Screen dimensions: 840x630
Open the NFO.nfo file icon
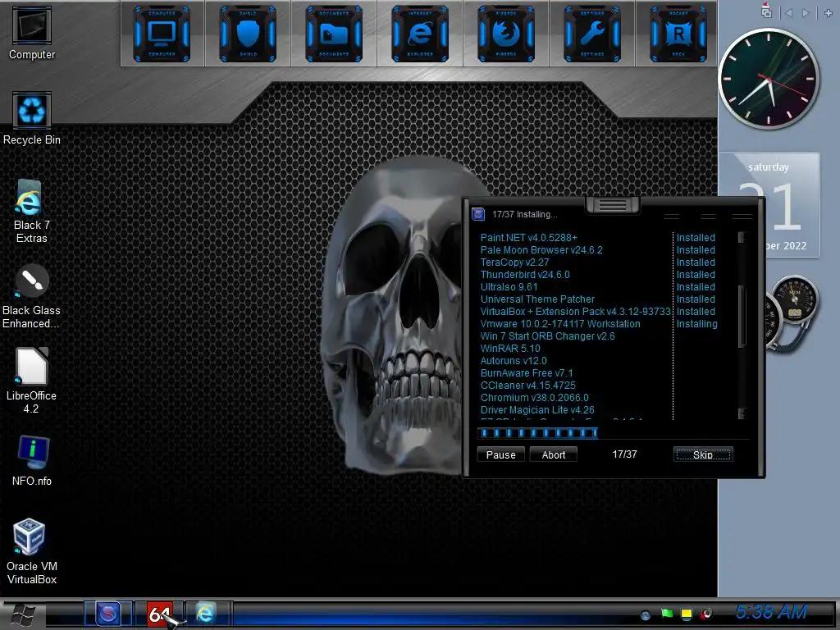(32, 460)
